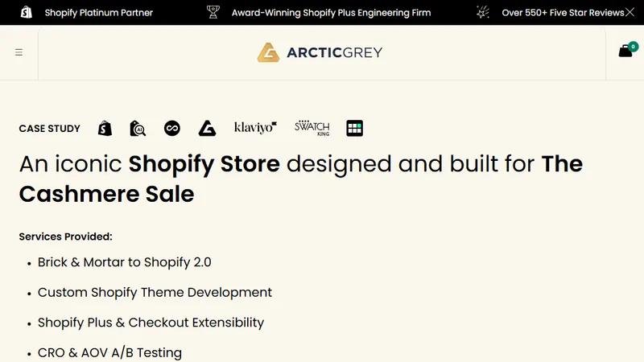This screenshot has width=644, height=362.
Task: Click the Shopify bag icon in top bar
Action: (x=27, y=12)
